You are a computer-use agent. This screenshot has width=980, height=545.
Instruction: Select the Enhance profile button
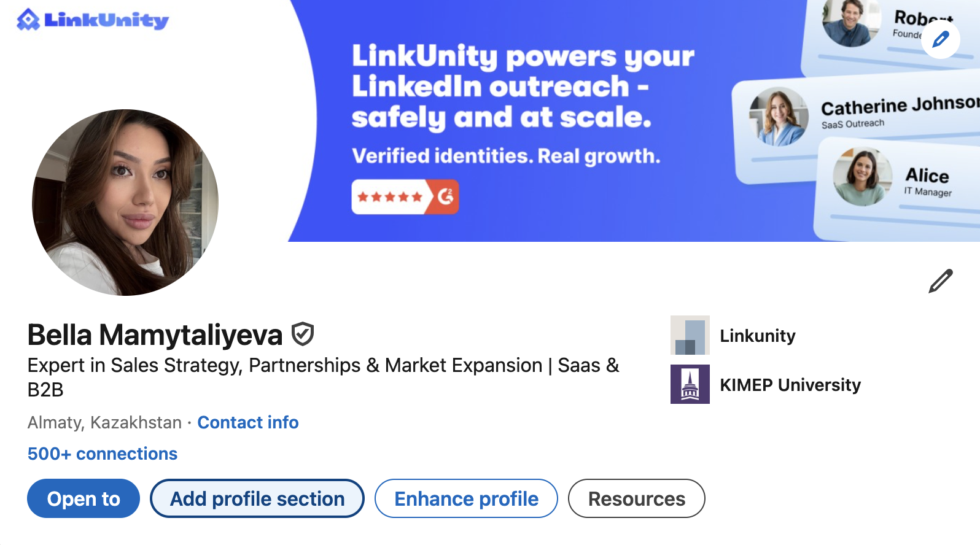466,498
